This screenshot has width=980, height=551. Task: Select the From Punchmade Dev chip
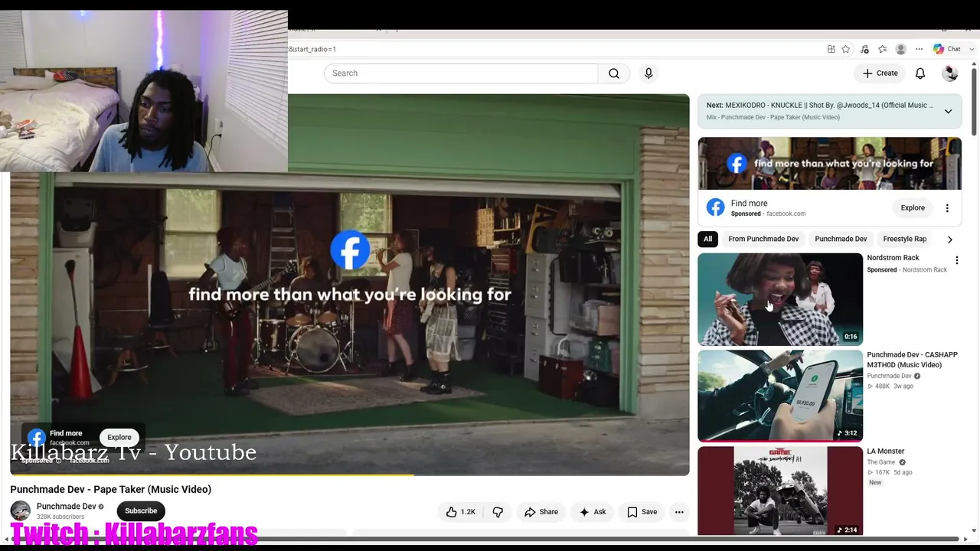tap(763, 239)
